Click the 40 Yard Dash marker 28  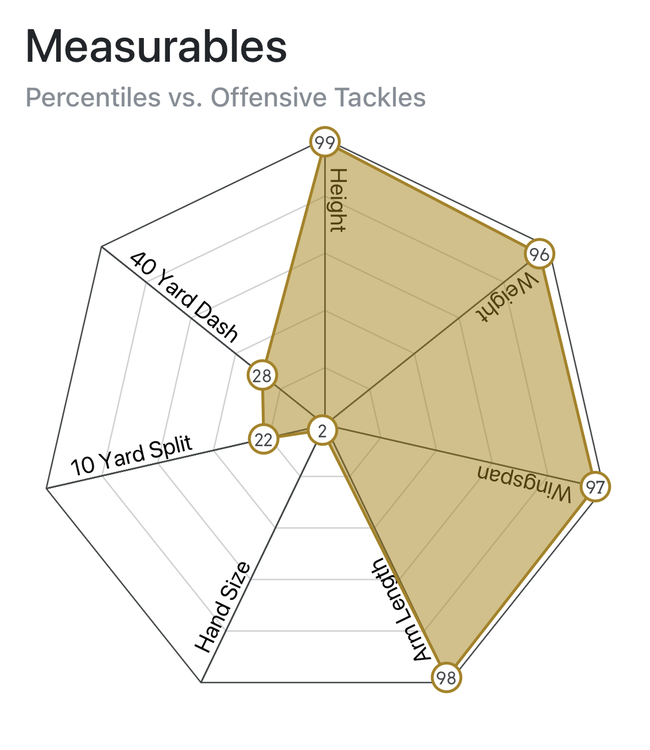coord(262,375)
